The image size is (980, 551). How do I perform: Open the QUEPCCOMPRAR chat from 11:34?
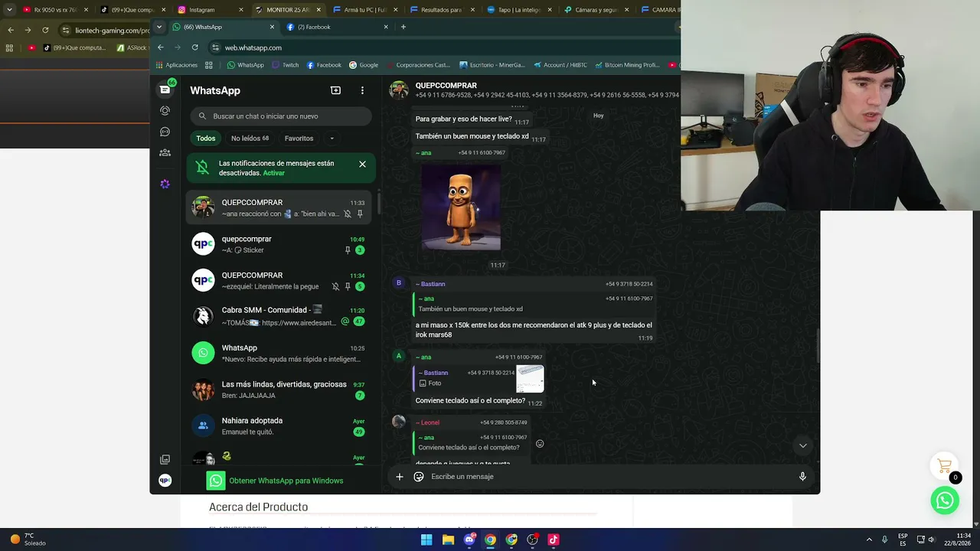pyautogui.click(x=279, y=280)
